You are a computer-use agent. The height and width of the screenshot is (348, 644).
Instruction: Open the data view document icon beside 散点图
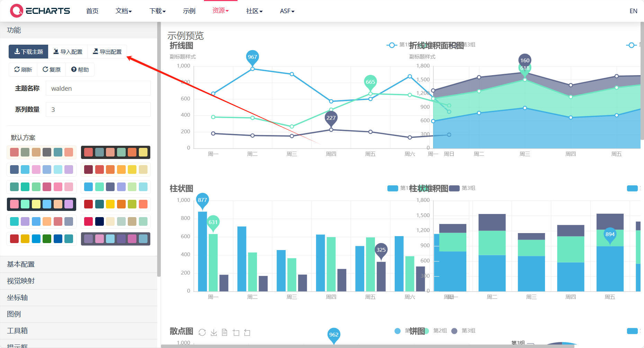tap(225, 332)
